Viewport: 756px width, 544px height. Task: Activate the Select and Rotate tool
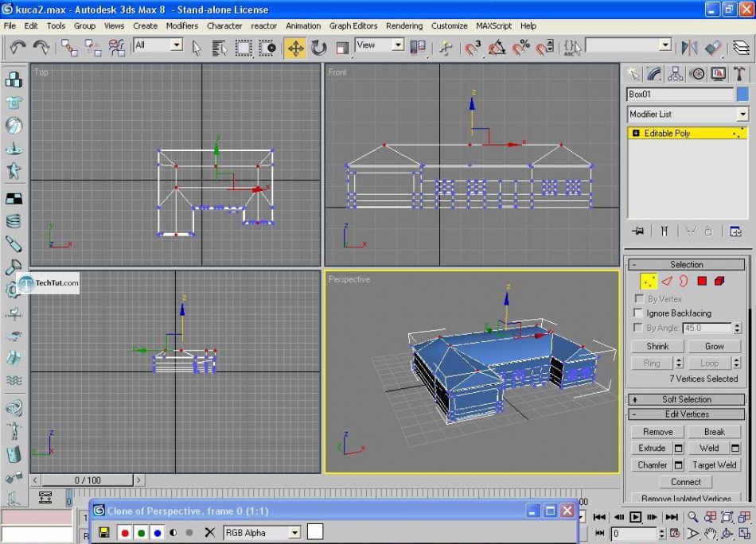318,48
